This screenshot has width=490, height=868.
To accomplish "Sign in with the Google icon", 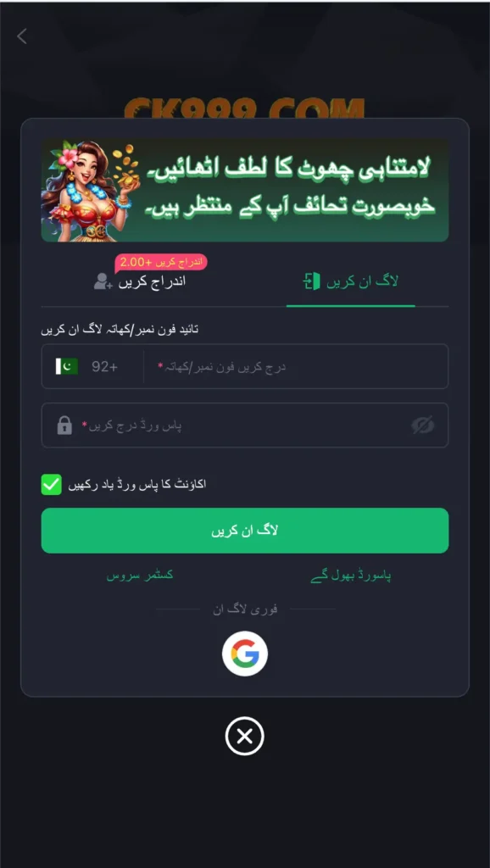I will pyautogui.click(x=245, y=654).
